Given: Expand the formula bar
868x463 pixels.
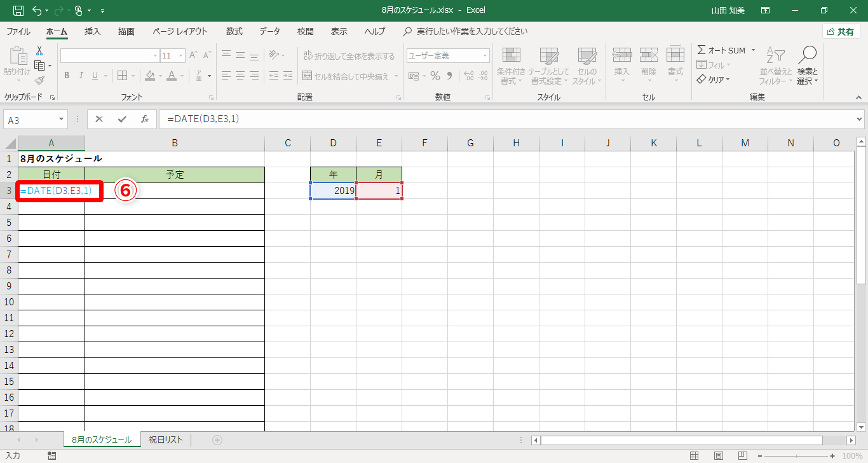Looking at the screenshot, I should click(x=860, y=119).
